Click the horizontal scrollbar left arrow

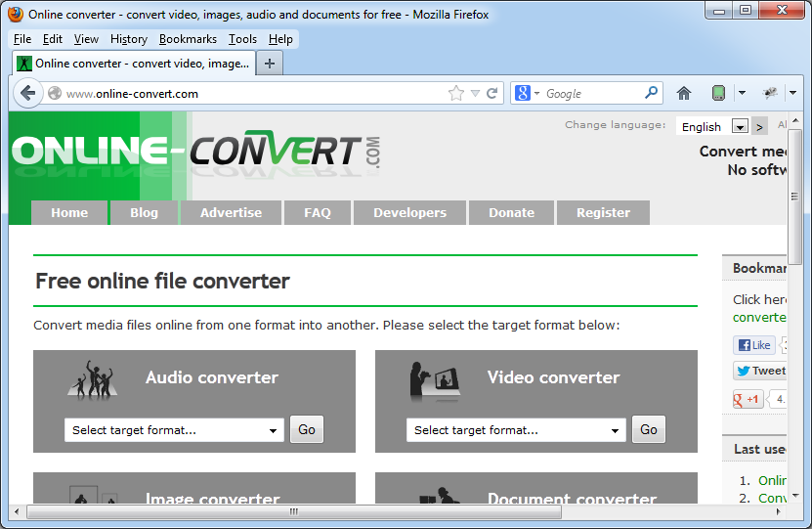(17, 512)
